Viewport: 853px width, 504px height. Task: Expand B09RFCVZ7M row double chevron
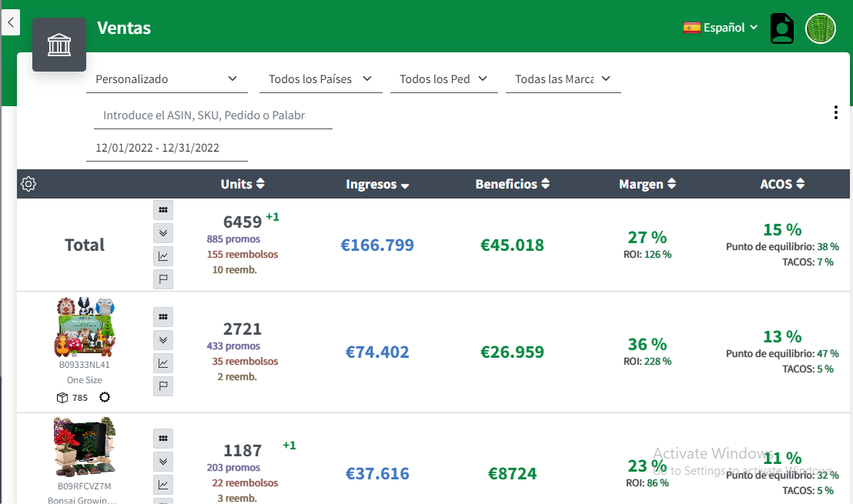[x=163, y=462]
